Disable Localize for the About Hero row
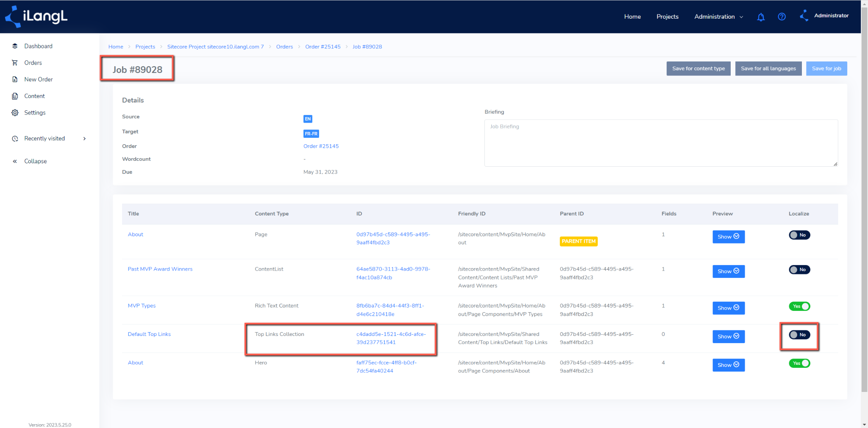868x428 pixels. coord(799,363)
